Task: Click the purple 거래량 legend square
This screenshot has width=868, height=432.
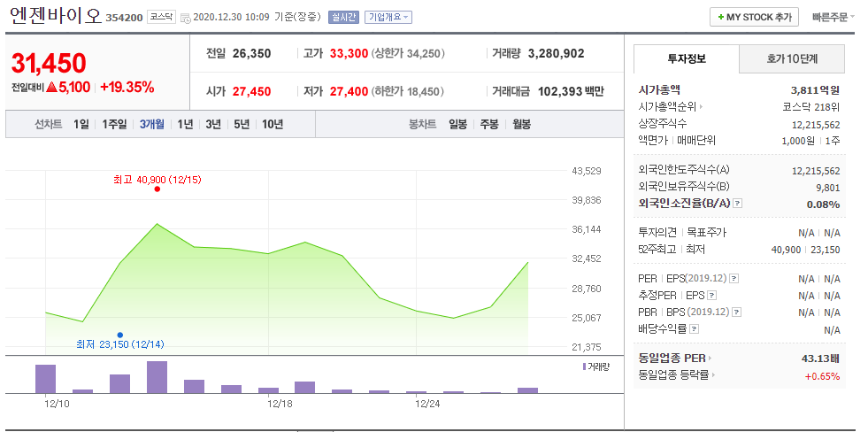Action: point(584,366)
